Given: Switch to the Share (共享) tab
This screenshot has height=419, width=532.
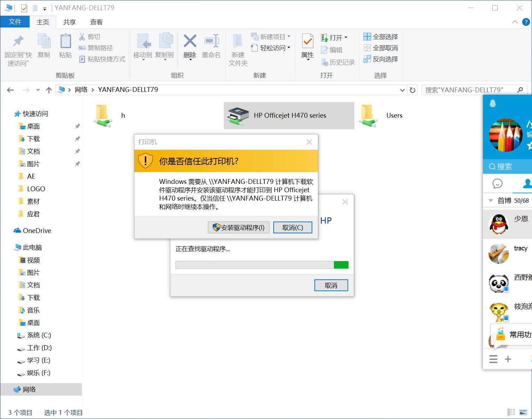Looking at the screenshot, I should click(70, 22).
